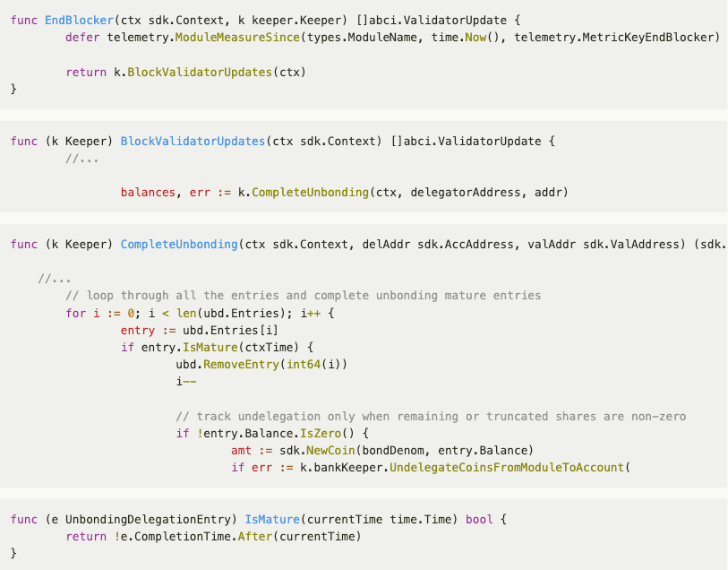The height and width of the screenshot is (570, 728).
Task: Click BlockValidatorUpdates in its func definition
Action: [193, 142]
